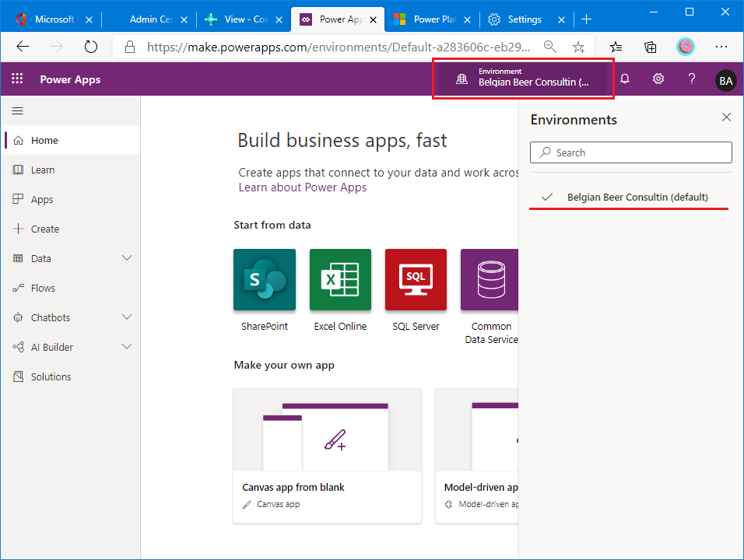The image size is (744, 560).
Task: Open the favorites list icon
Action: click(x=616, y=47)
